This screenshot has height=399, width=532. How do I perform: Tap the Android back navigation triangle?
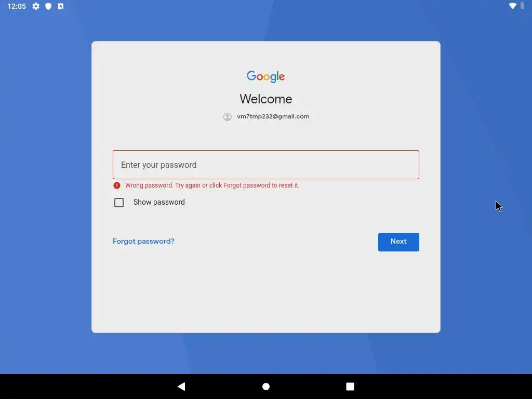[181, 387]
